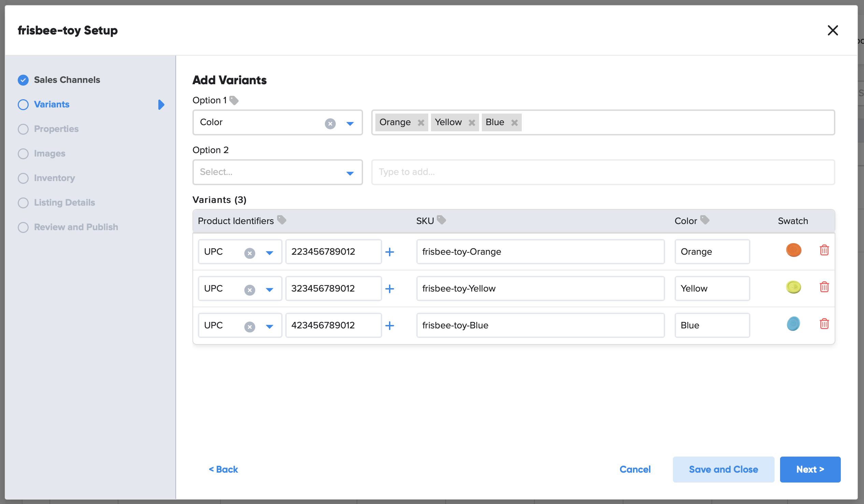
Task: Open the Review and Publish step
Action: pyautogui.click(x=76, y=227)
